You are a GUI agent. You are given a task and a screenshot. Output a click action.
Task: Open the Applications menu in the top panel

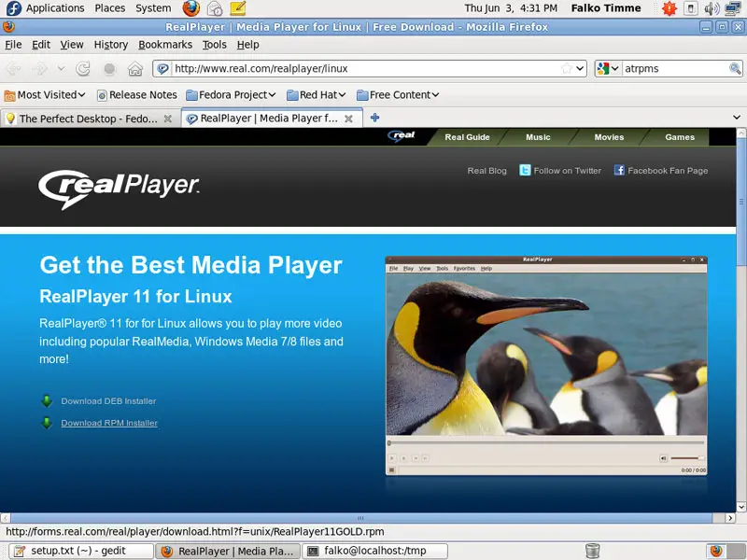[55, 8]
